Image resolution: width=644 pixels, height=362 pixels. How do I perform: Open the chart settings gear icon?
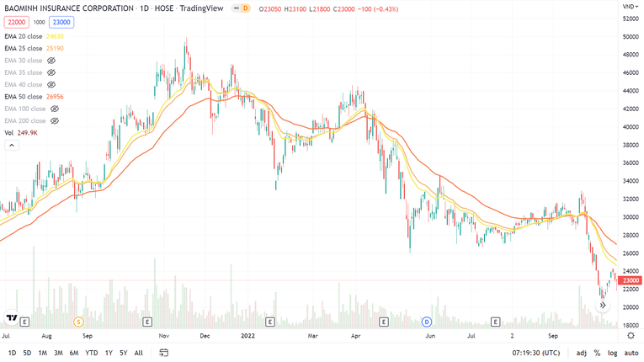pos(631,336)
